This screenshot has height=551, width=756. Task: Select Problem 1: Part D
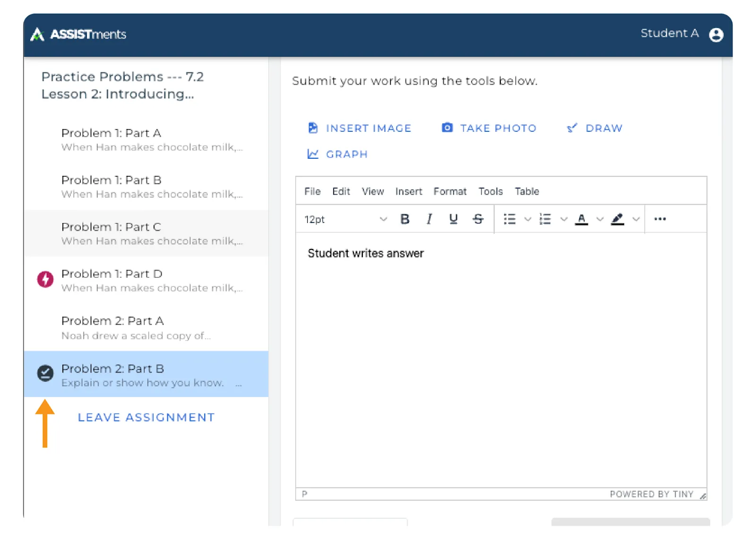[x=146, y=280]
